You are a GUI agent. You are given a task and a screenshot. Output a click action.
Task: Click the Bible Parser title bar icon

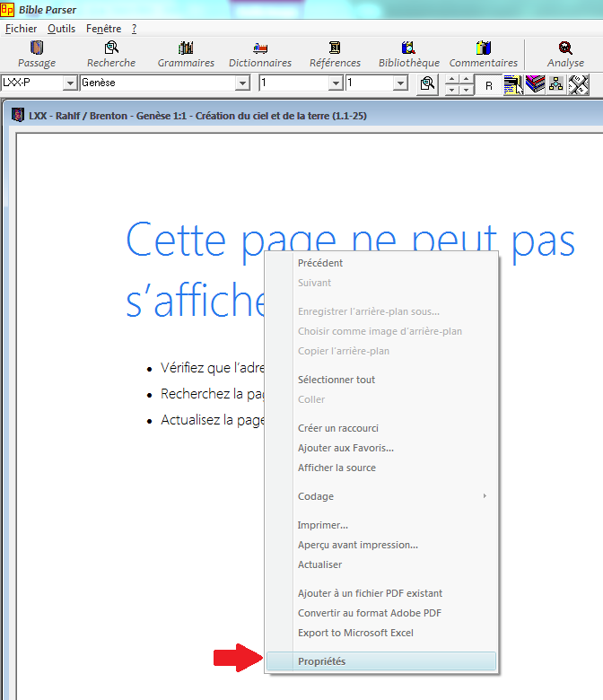tap(7, 9)
